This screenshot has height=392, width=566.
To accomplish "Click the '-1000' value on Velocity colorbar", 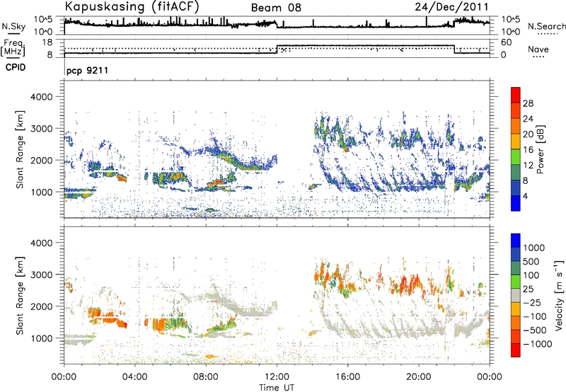I will pos(538,344).
